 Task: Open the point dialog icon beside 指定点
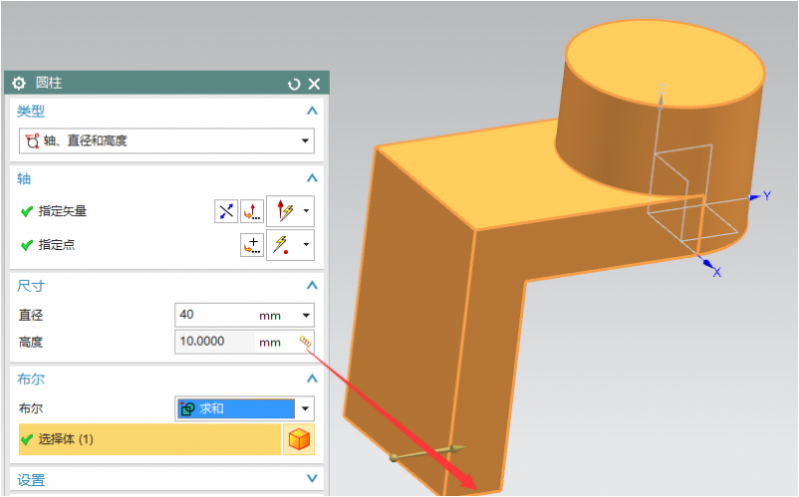point(252,244)
